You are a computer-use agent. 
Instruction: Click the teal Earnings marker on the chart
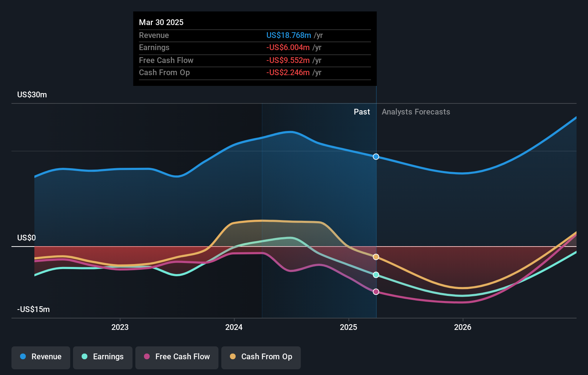click(x=376, y=275)
